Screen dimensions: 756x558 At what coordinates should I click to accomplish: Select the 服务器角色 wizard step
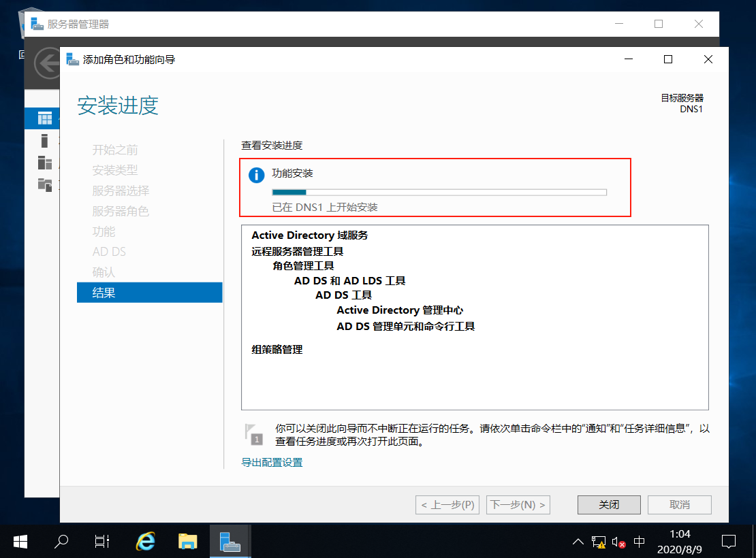pyautogui.click(x=121, y=211)
